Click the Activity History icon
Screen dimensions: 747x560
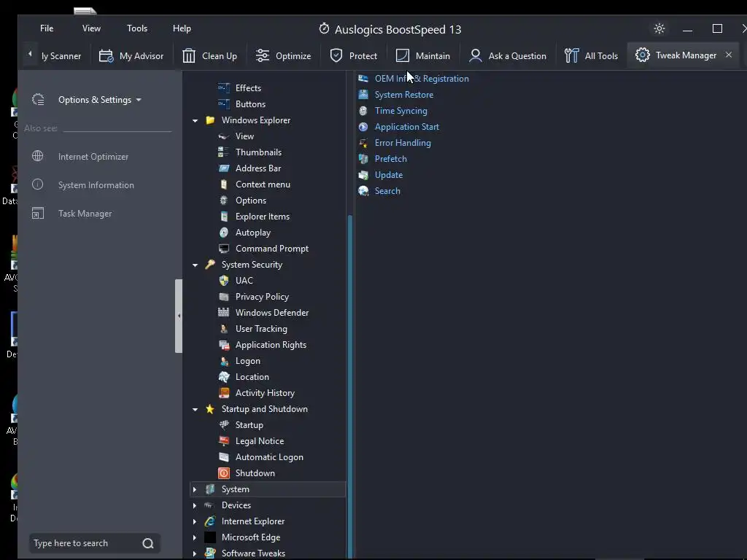click(223, 393)
